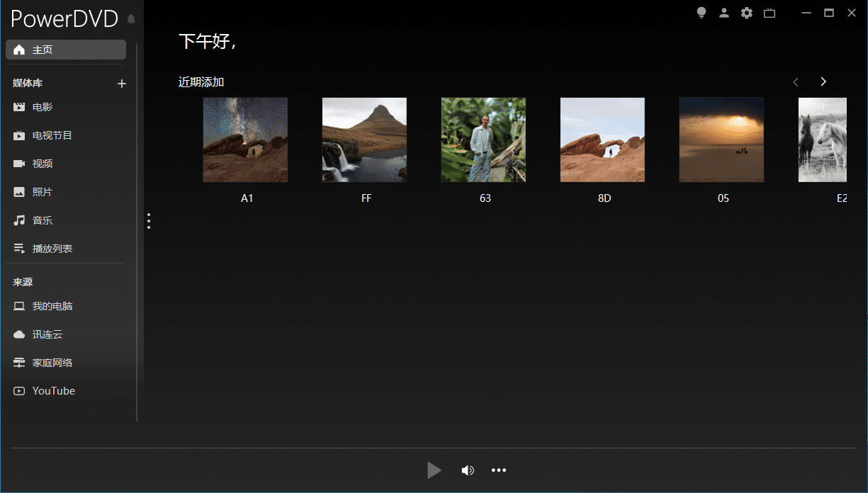Open the FF mountain waterfall thumbnail
The width and height of the screenshot is (868, 493).
click(364, 140)
